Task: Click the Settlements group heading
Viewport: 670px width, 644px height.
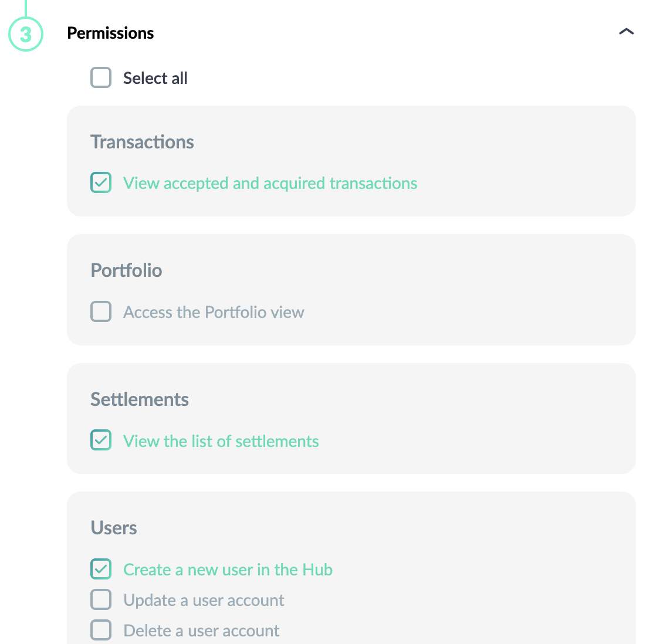Action: click(x=140, y=399)
